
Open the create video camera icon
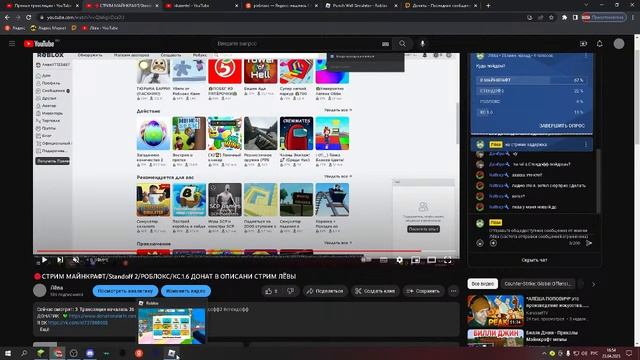tap(583, 44)
